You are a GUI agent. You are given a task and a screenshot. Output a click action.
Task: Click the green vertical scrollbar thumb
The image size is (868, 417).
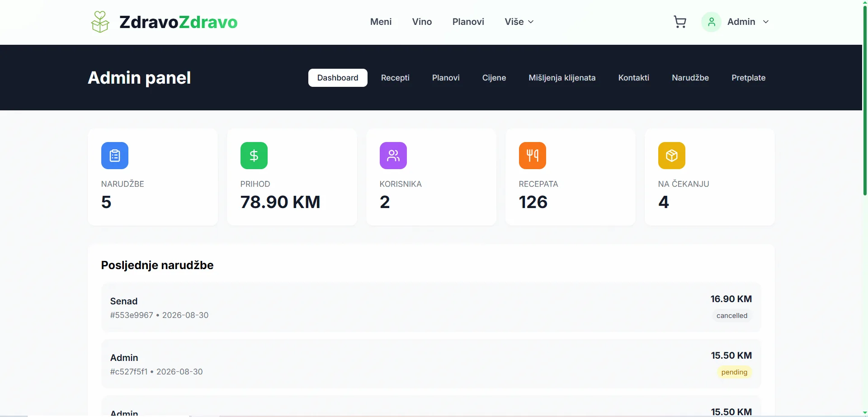(865, 100)
